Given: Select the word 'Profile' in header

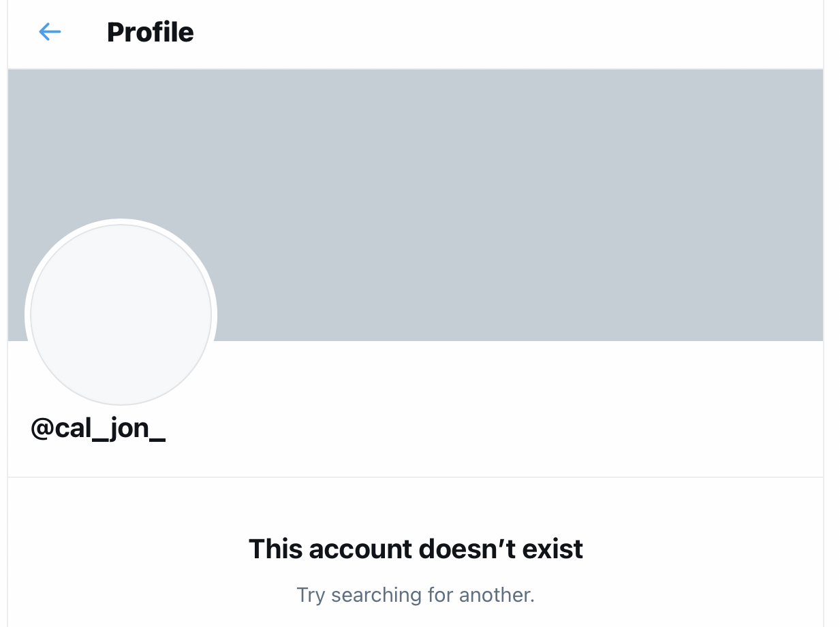Looking at the screenshot, I should [x=150, y=33].
